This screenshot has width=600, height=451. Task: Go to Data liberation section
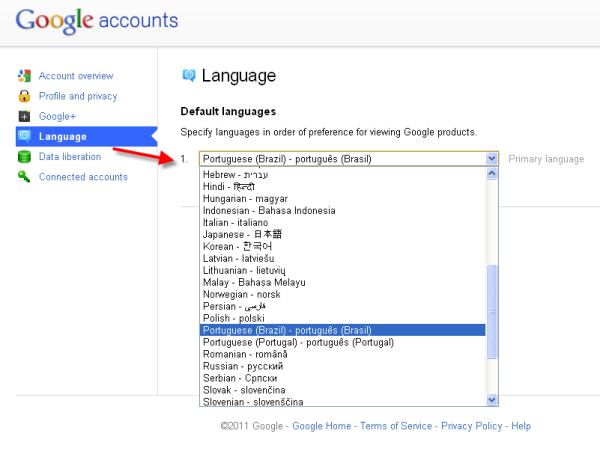70,157
